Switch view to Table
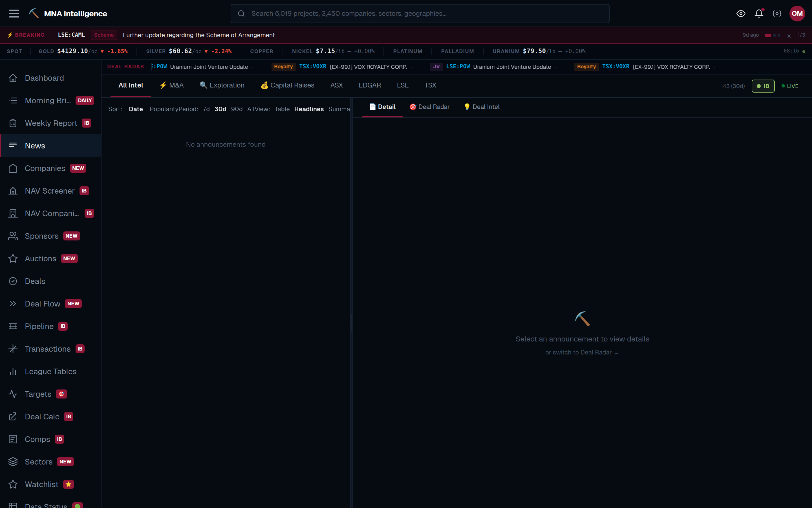Screen dimensions: 812x508 tap(282, 109)
